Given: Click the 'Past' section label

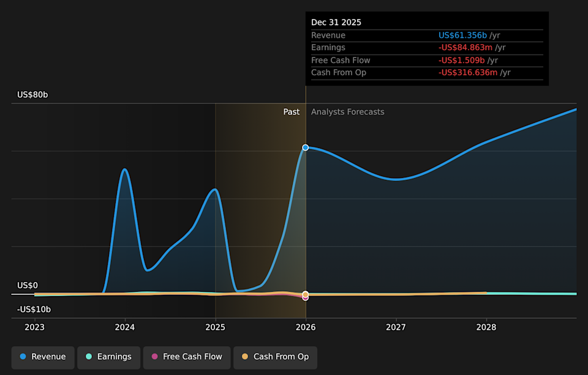Looking at the screenshot, I should (x=291, y=112).
